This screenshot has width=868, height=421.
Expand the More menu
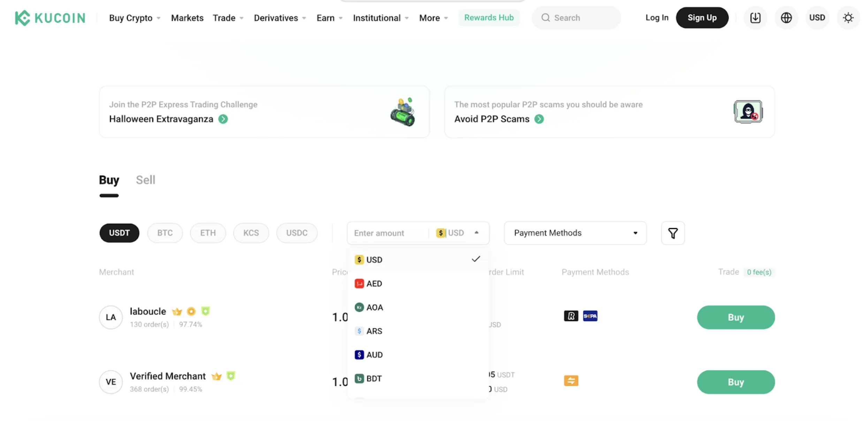coord(433,18)
